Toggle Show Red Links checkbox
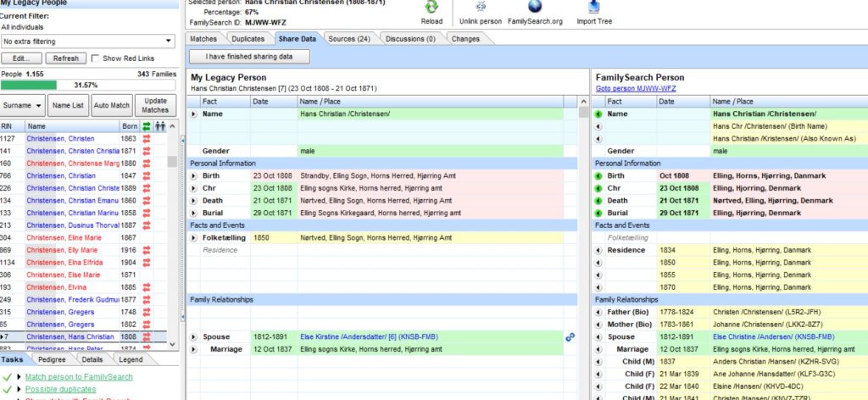The width and height of the screenshot is (868, 400). 95,58
